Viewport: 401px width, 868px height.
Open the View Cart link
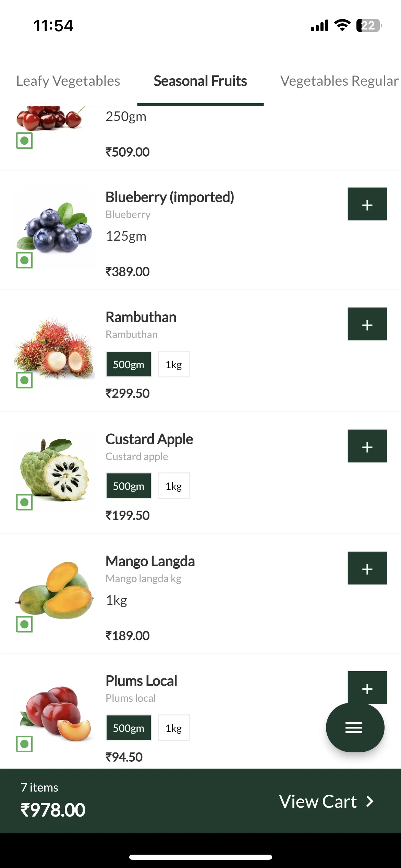[x=326, y=801]
